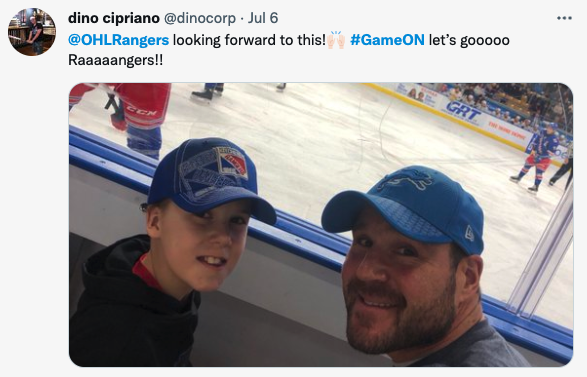The height and width of the screenshot is (377, 587).
Task: Click the skating Rangers player in photo
Action: click(x=534, y=157)
